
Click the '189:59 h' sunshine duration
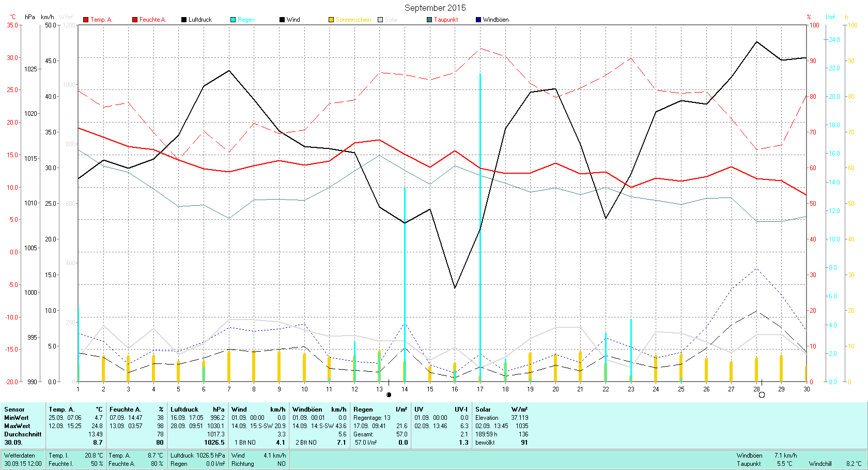tap(486, 434)
